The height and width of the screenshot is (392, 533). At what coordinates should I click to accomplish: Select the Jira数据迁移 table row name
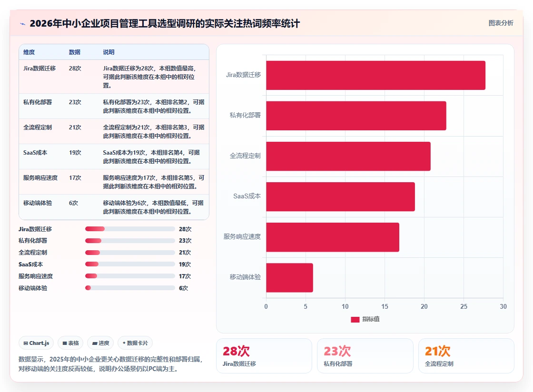pyautogui.click(x=39, y=69)
